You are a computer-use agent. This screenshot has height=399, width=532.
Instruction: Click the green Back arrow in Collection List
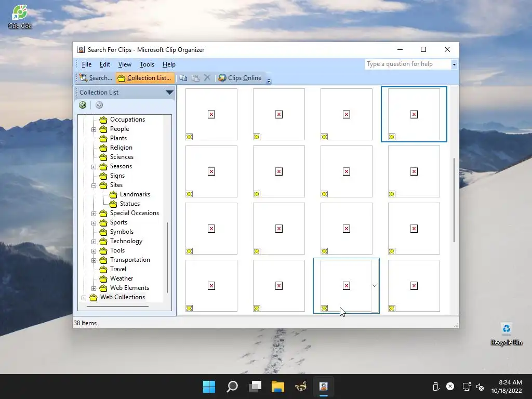pos(83,105)
